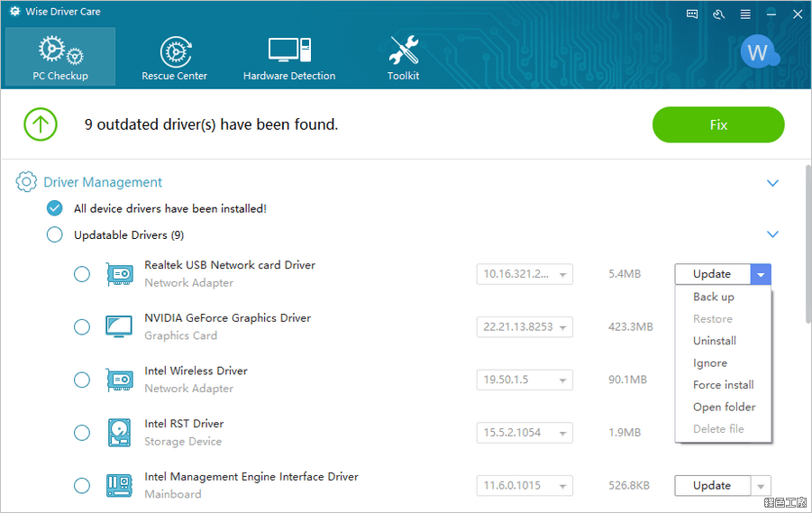Select the Updatable Drivers (9) circle

coord(54,234)
